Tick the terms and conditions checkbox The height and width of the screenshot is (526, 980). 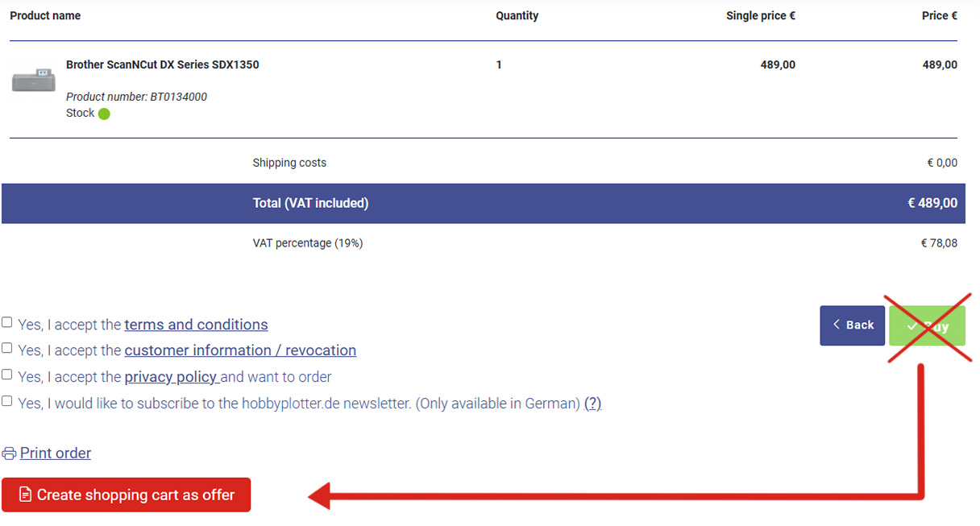(x=6, y=322)
